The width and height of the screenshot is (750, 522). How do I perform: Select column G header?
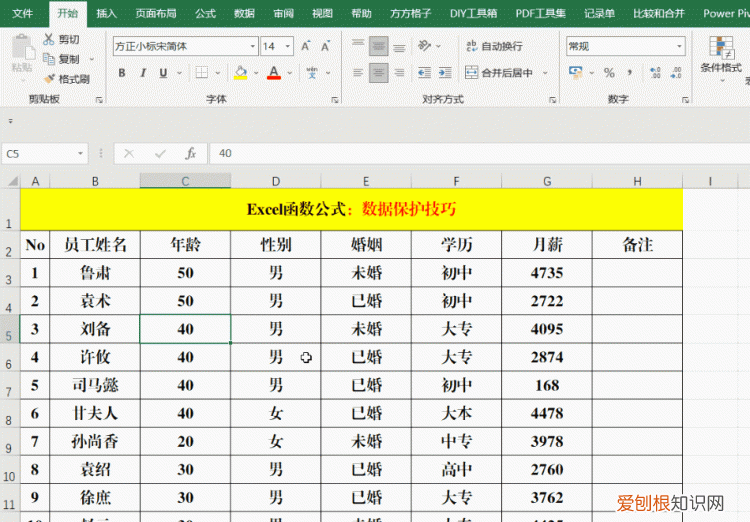pyautogui.click(x=547, y=181)
